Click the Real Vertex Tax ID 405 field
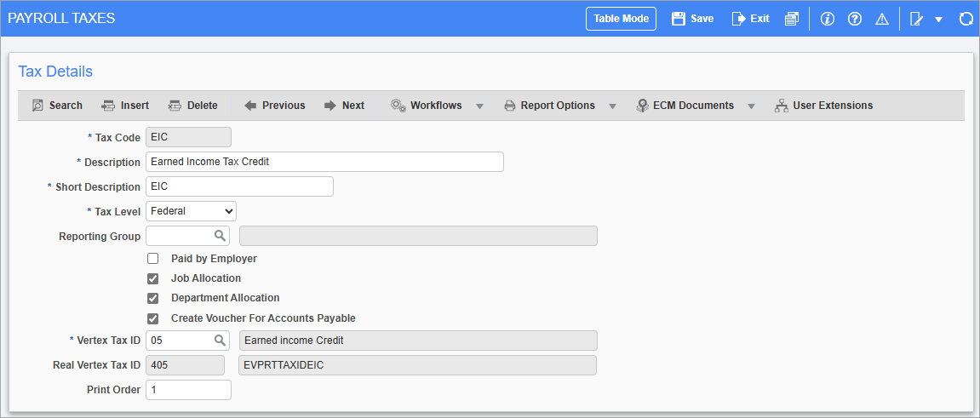This screenshot has width=980, height=418. click(185, 365)
